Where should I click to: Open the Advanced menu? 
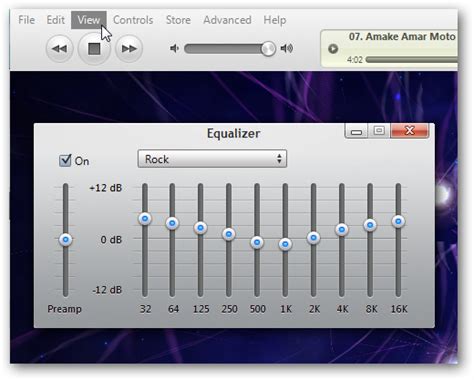(227, 20)
